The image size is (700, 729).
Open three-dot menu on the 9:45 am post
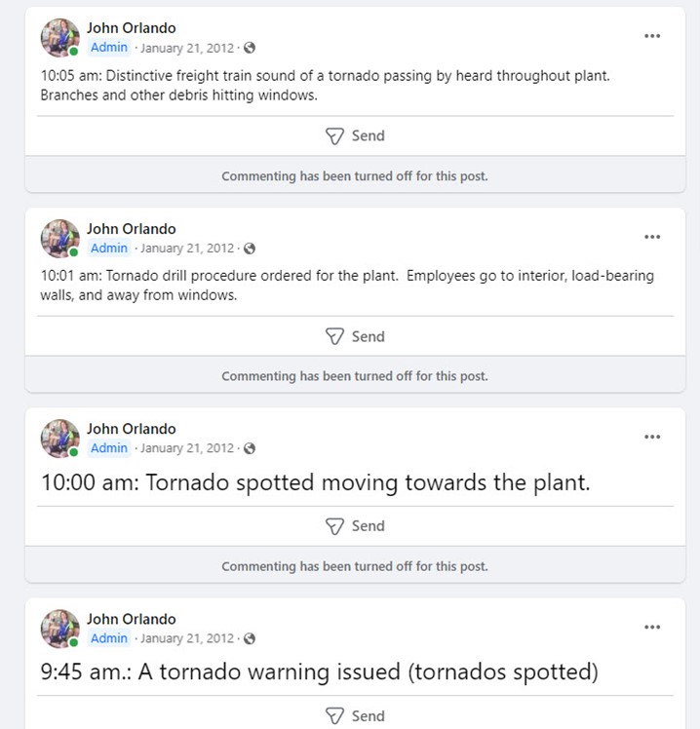pyautogui.click(x=652, y=628)
